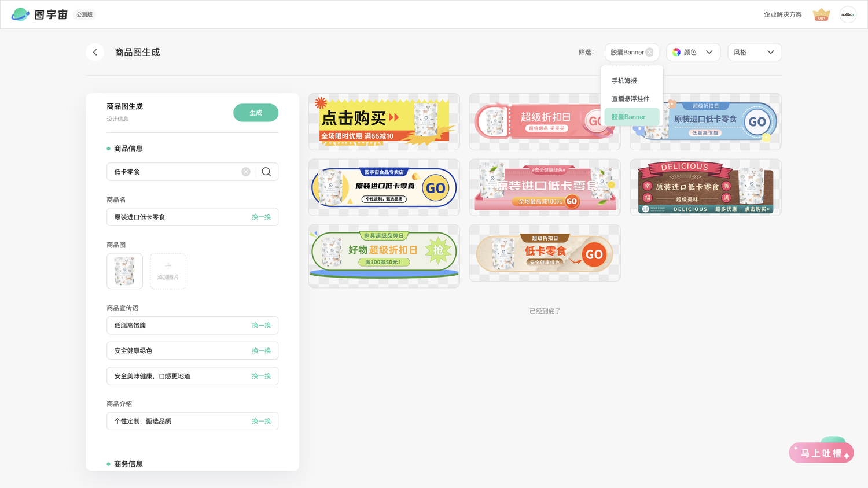Image resolution: width=868 pixels, height=488 pixels.
Task: Select the yellow 点击购买 banner
Action: pyautogui.click(x=384, y=121)
